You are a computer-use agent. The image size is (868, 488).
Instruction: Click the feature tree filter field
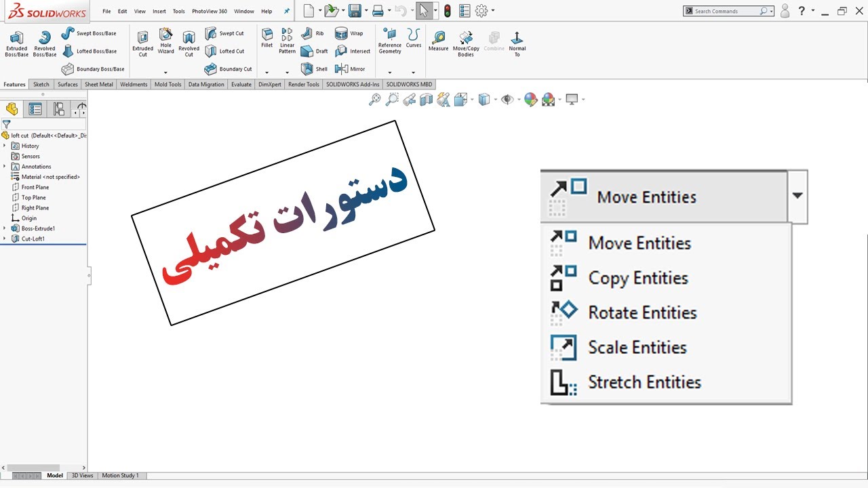(x=44, y=125)
